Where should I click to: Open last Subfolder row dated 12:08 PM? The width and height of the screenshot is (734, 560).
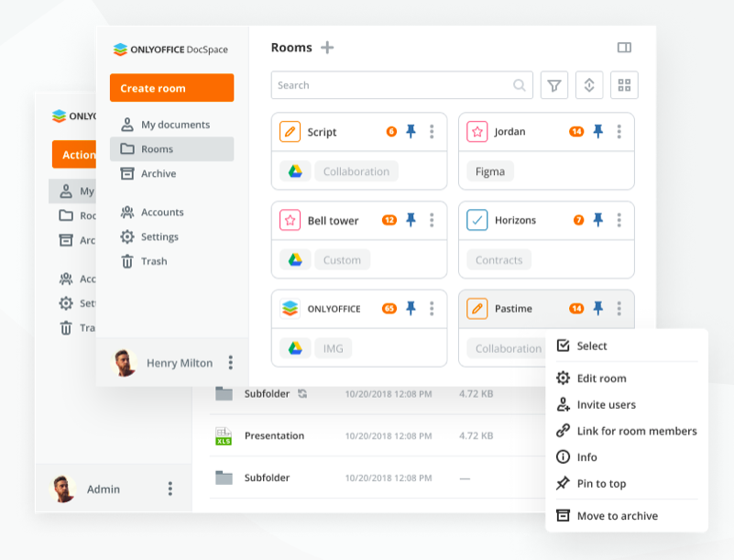(377, 478)
